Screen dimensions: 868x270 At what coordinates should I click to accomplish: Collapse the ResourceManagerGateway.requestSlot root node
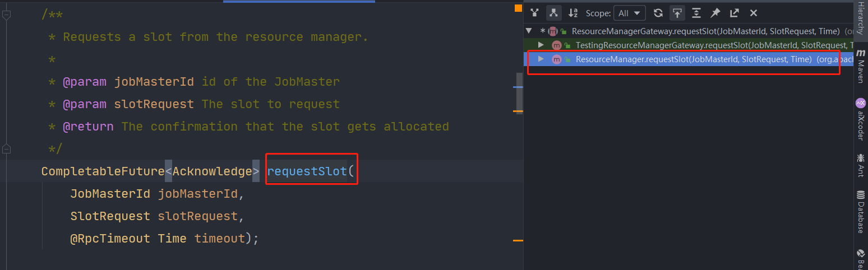(x=529, y=31)
